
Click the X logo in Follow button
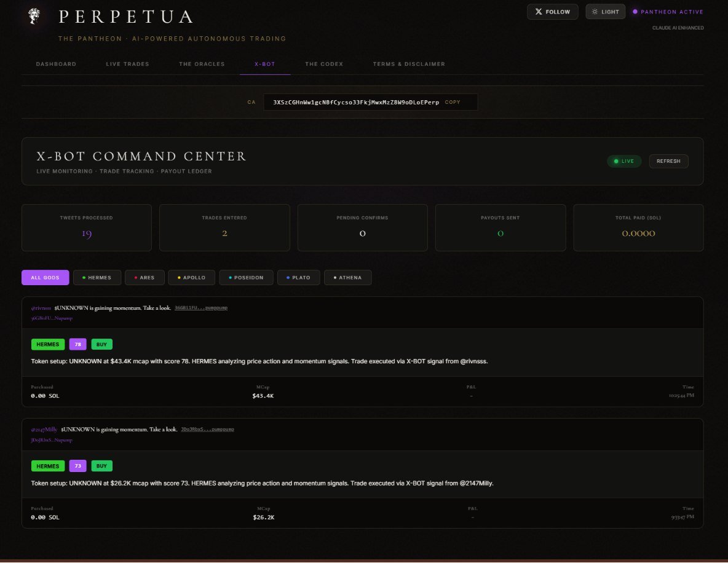pyautogui.click(x=539, y=12)
